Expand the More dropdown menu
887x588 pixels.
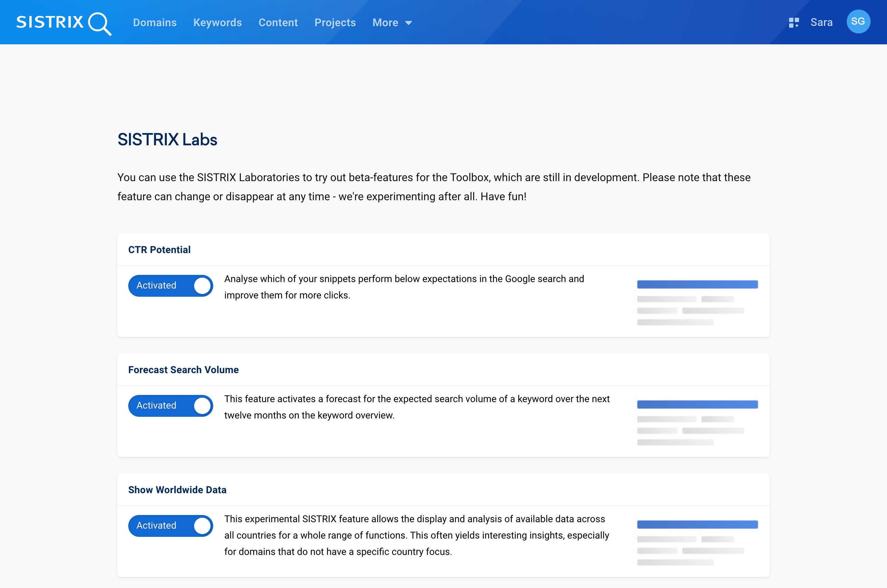click(392, 23)
